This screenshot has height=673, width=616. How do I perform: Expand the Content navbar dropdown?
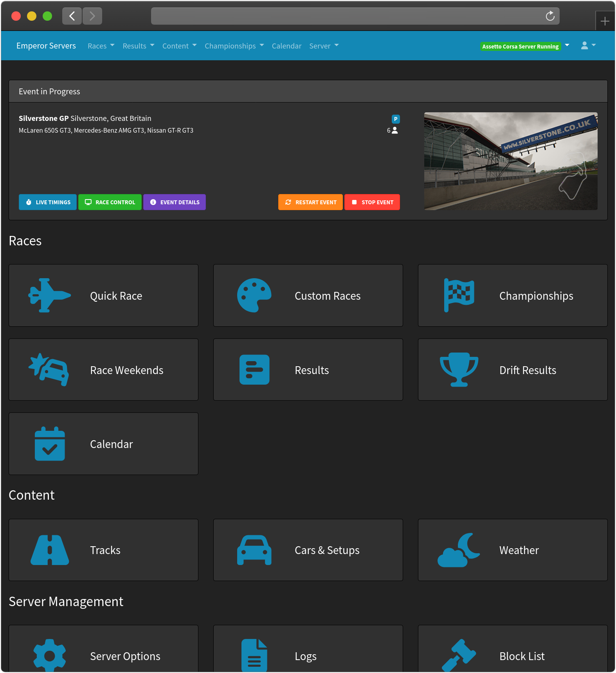[179, 46]
